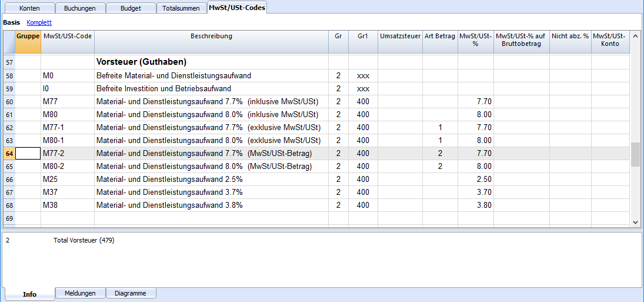Click the vertical scrollbar thumb

coord(635,154)
